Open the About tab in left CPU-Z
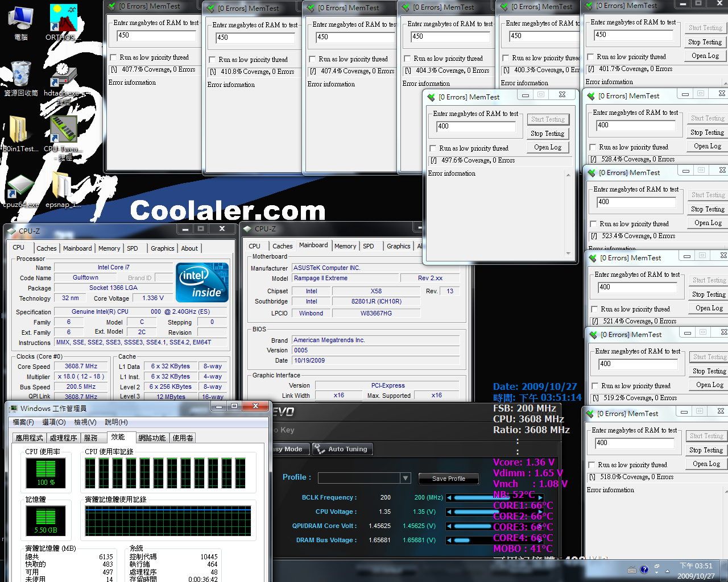This screenshot has width=728, height=582. 189,248
